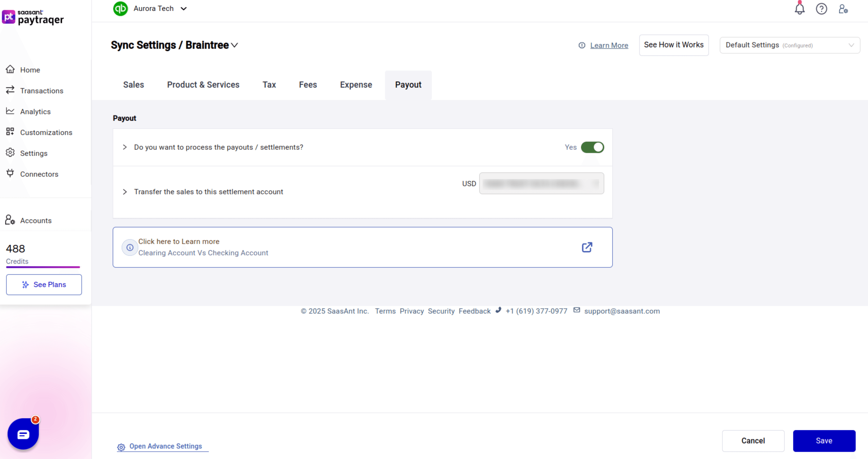Viewport: 868px width, 459px height.
Task: Open Connectors from the sidebar
Action: [39, 174]
